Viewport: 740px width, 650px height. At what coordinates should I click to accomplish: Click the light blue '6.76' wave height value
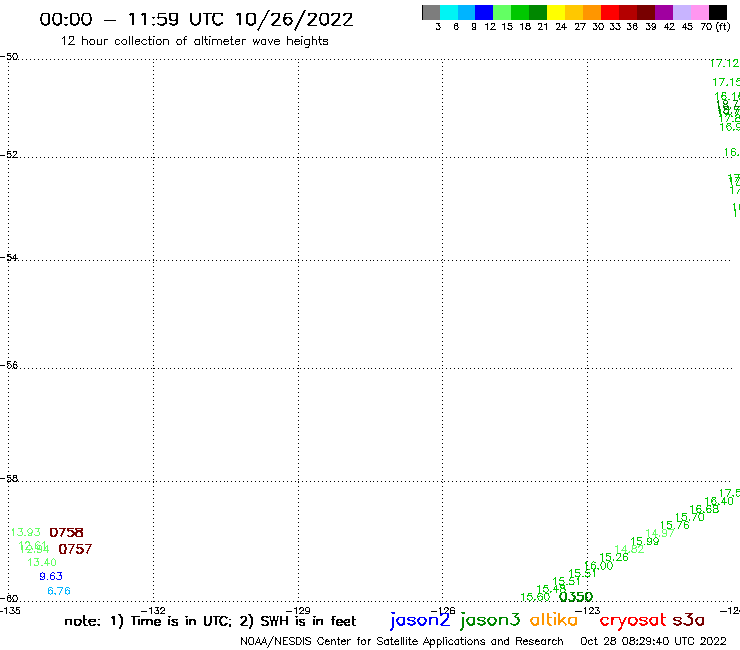(x=59, y=591)
